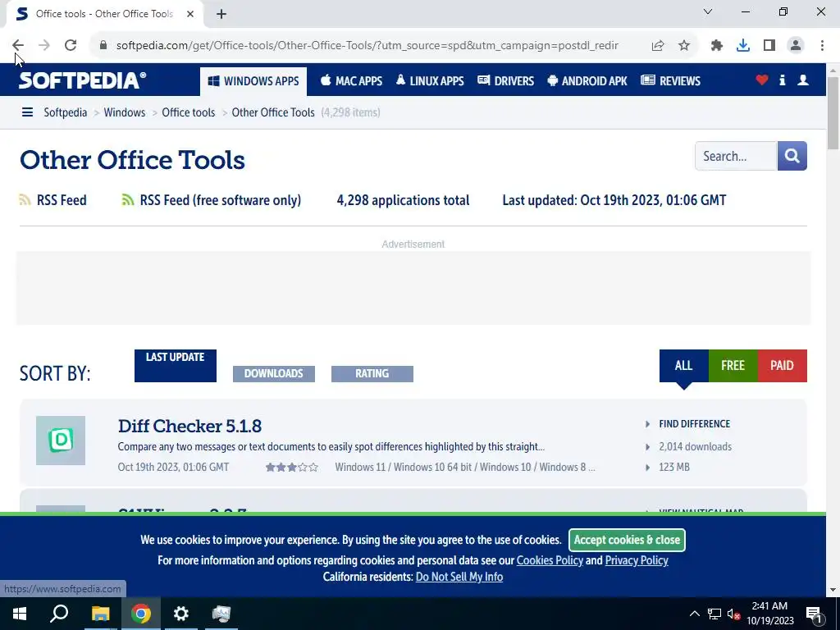Viewport: 840px width, 630px height.
Task: Filter to FREE applications
Action: coord(733,366)
